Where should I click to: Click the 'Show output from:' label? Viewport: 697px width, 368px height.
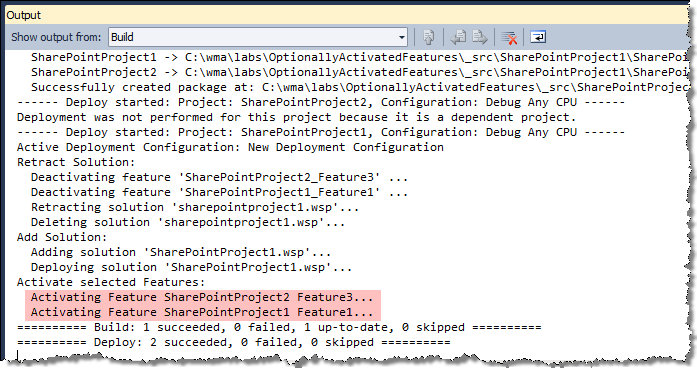pos(56,37)
